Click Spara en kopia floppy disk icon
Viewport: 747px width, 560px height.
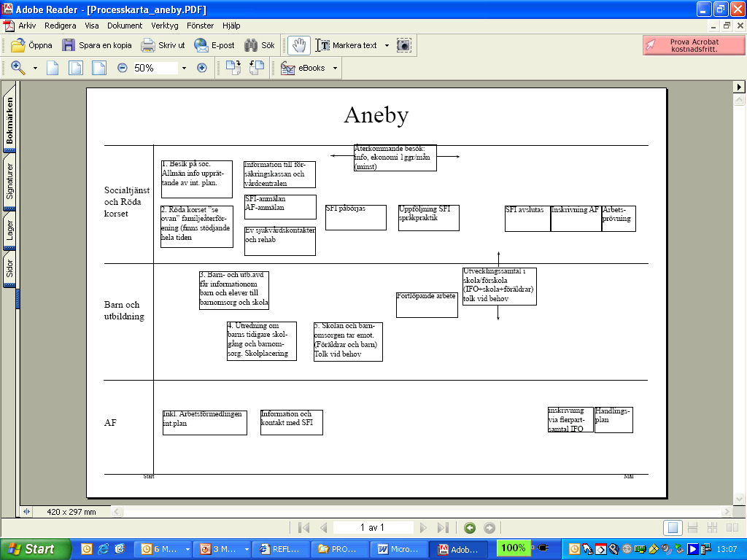pyautogui.click(x=69, y=45)
